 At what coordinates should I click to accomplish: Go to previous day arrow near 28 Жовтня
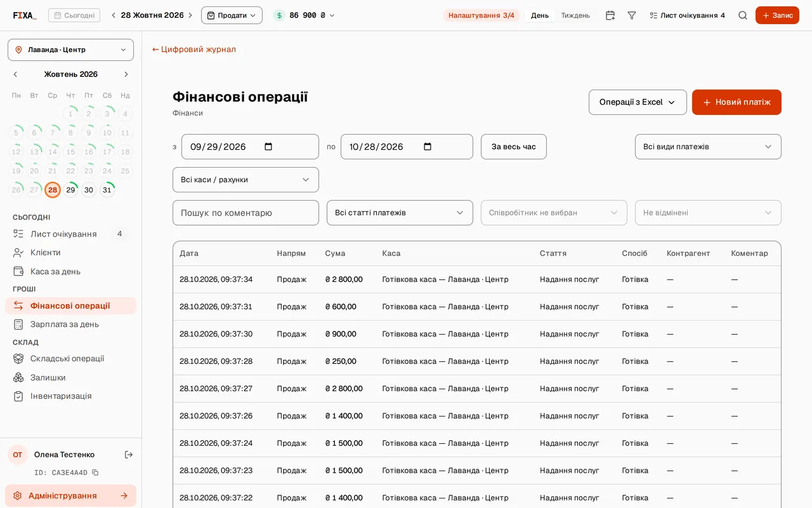[114, 15]
